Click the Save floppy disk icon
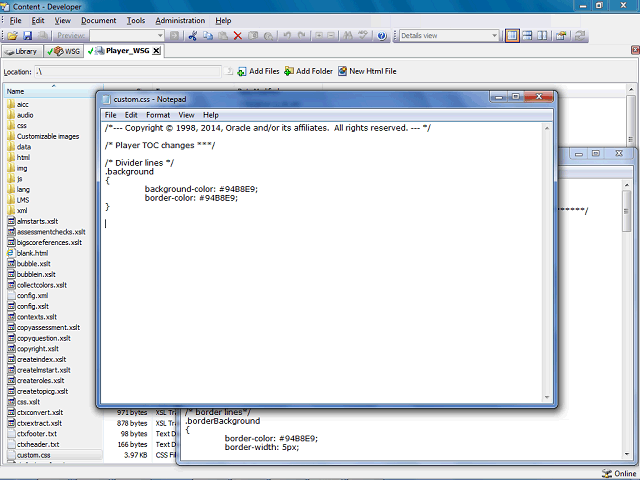This screenshot has width=640, height=480. coord(27,36)
